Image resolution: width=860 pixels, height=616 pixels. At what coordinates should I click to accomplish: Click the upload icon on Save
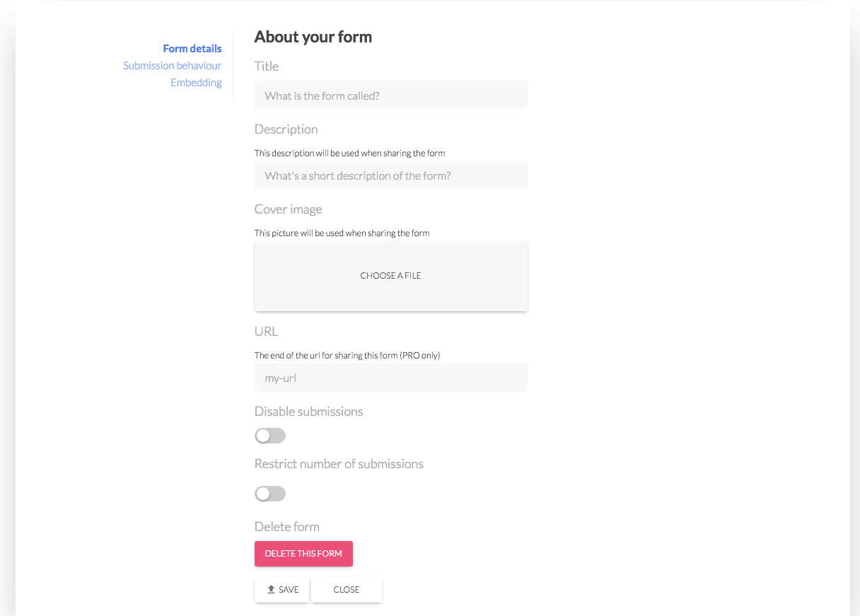(271, 590)
